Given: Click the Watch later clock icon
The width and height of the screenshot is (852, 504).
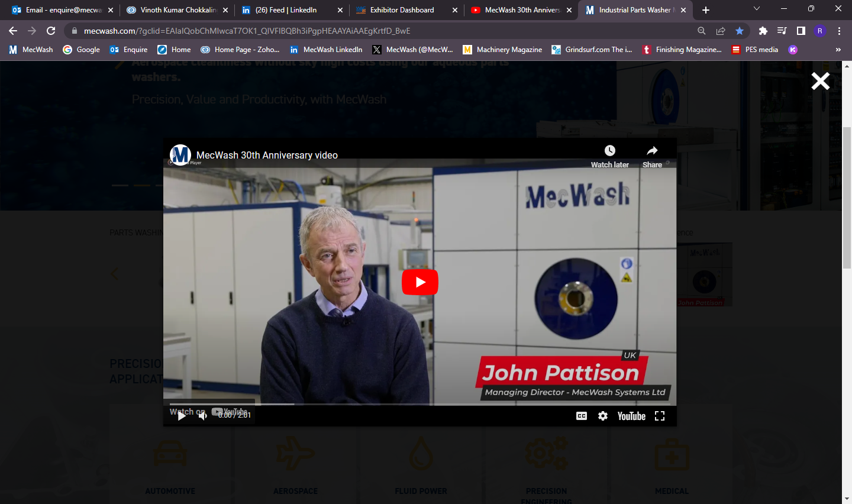Looking at the screenshot, I should 609,151.
